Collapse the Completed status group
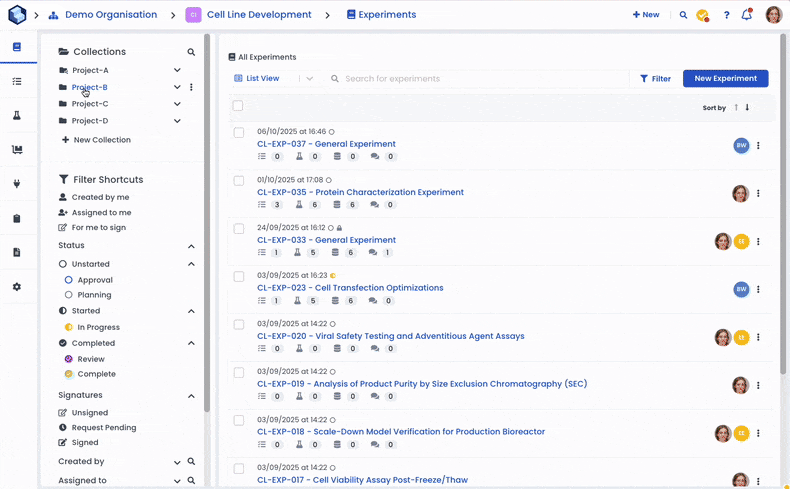Image resolution: width=790 pixels, height=489 pixels. 191,343
